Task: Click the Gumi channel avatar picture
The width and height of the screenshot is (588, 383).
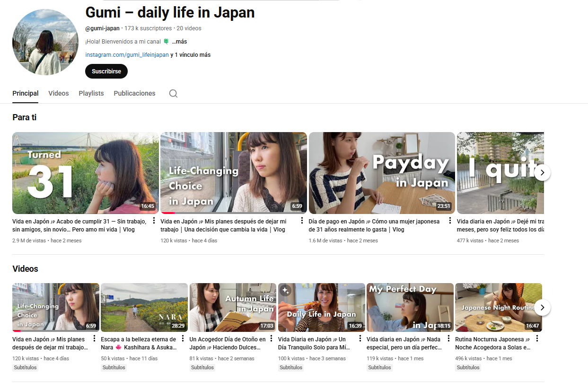Action: click(x=45, y=42)
